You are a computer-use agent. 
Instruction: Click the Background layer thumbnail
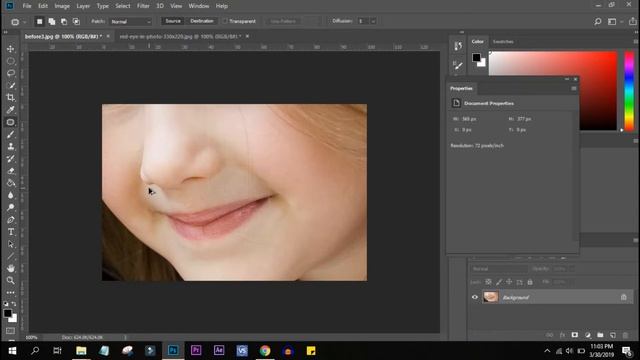pyautogui.click(x=491, y=297)
